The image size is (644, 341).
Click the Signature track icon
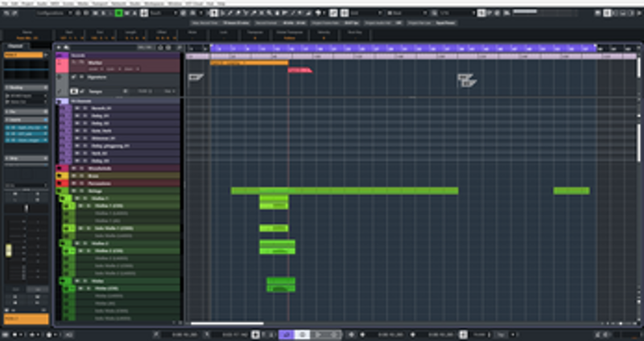(73, 77)
